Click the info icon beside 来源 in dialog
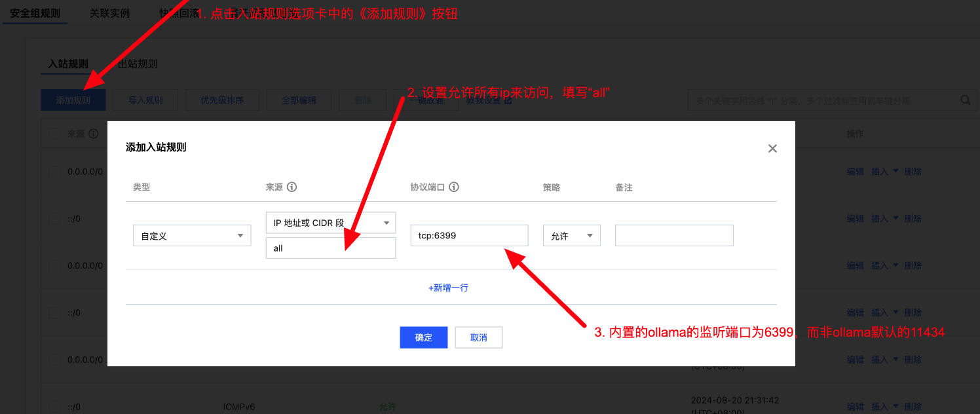980x414 pixels. [292, 187]
